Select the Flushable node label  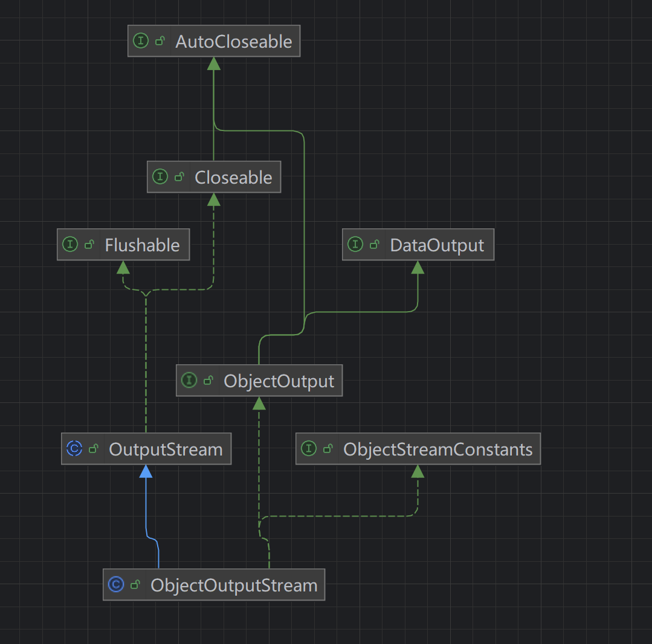tap(143, 245)
